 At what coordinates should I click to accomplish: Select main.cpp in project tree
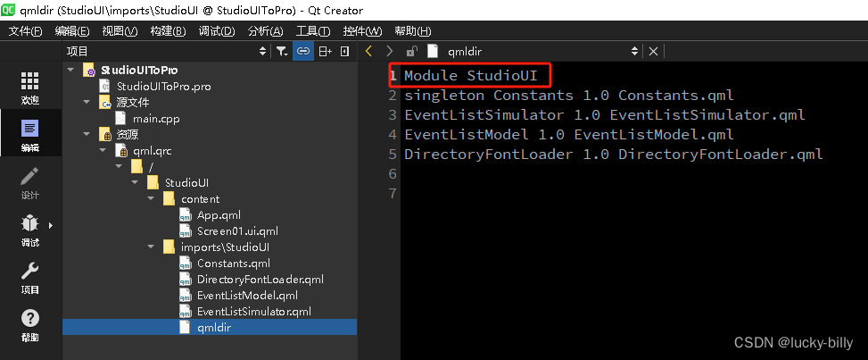[x=156, y=119]
